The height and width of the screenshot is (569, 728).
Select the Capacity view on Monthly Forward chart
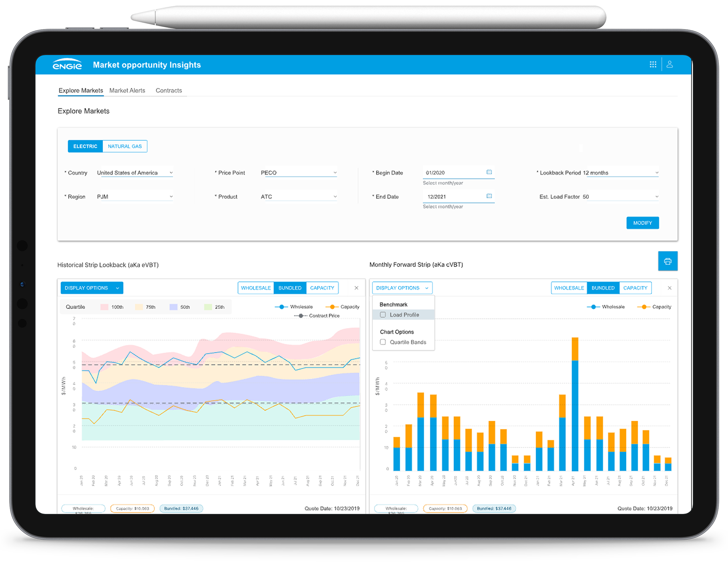635,288
